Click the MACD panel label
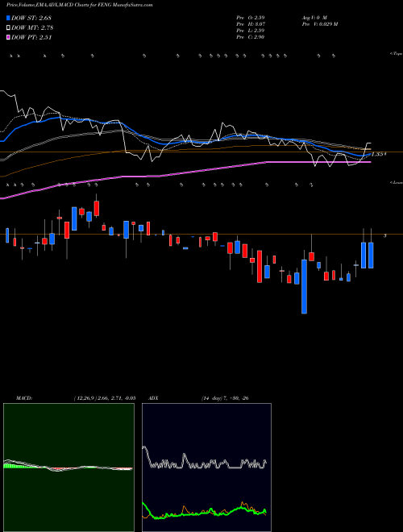The image size is (403, 532). click(23, 398)
